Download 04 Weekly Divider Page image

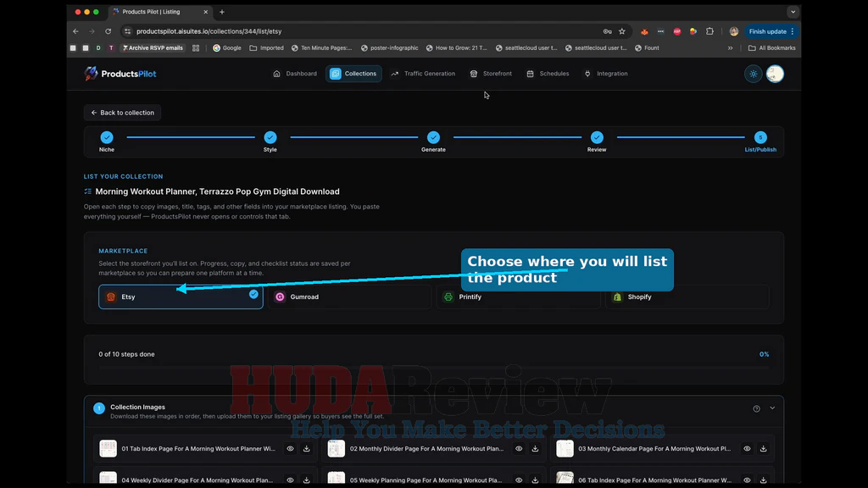point(307,480)
